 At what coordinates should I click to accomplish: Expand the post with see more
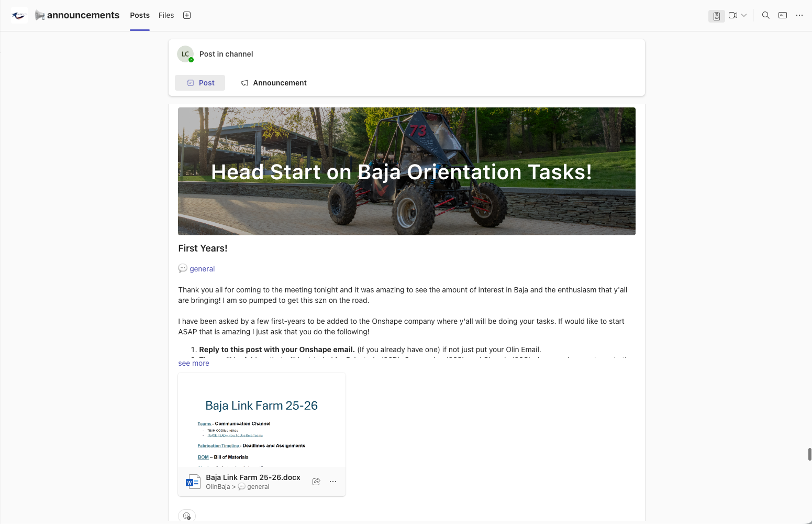coord(193,363)
